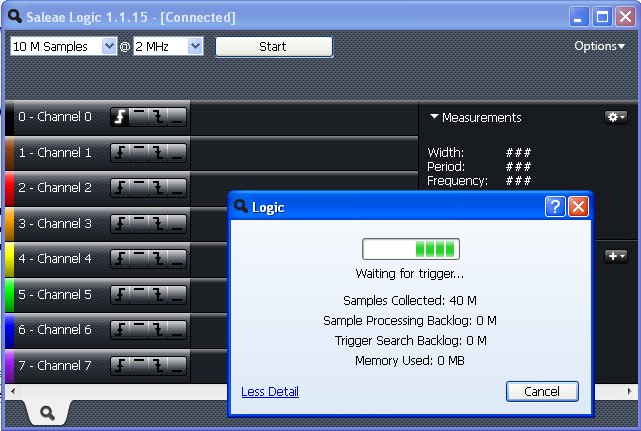
Task: Set logic high trigger on Channel 4
Action: pyautogui.click(x=139, y=259)
